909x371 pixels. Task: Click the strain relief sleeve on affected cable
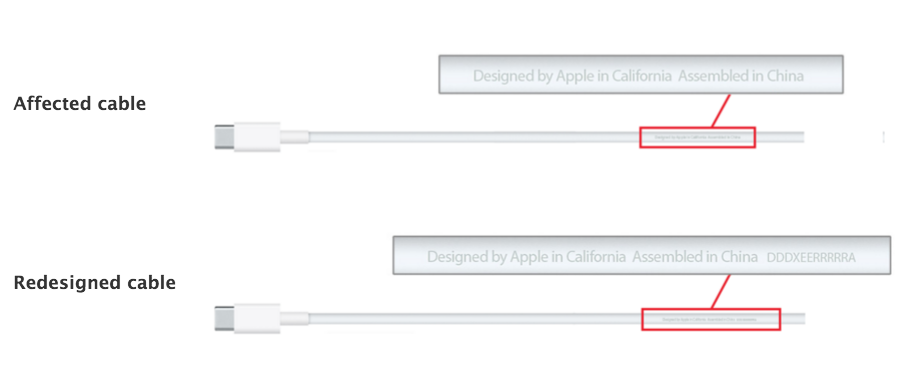coord(294,137)
